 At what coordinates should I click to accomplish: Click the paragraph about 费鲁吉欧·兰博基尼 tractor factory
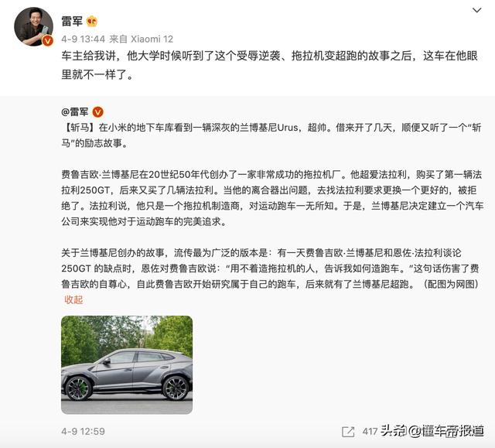(272, 198)
